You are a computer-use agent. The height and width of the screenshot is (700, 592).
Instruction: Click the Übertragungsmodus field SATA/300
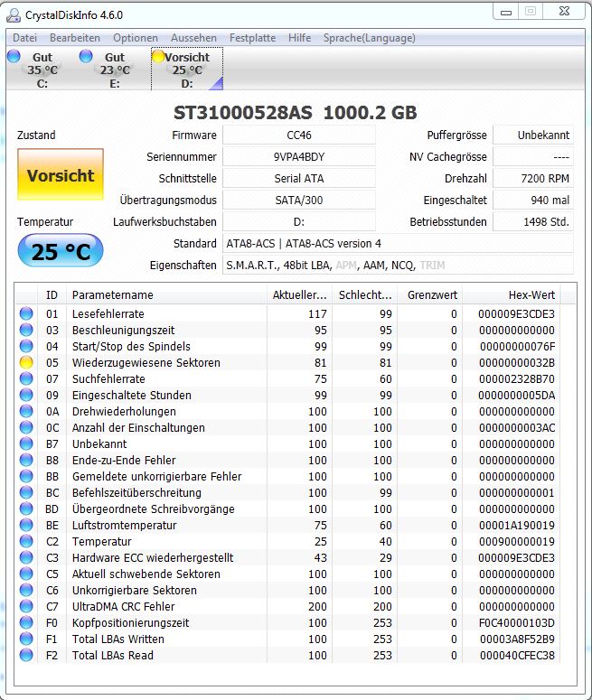tap(299, 200)
